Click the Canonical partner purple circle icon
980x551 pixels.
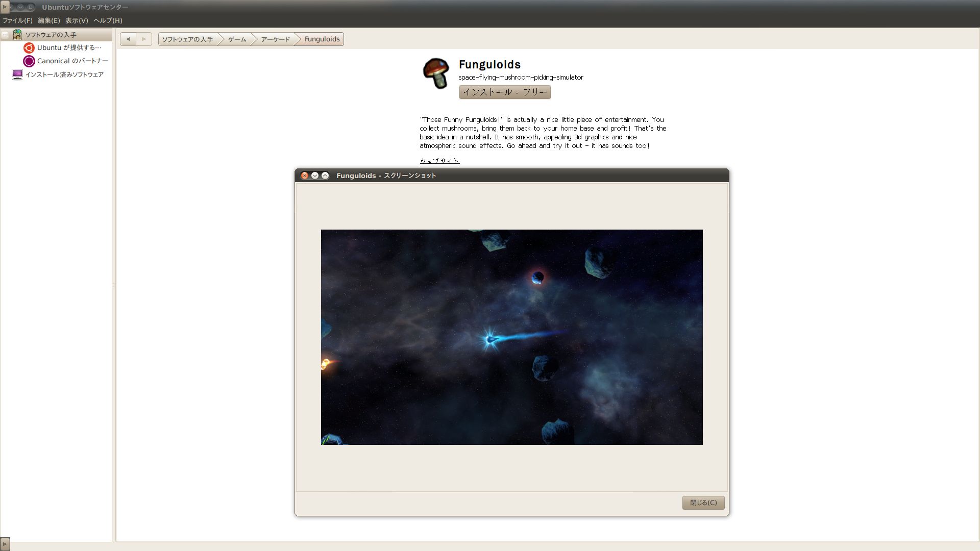pyautogui.click(x=29, y=61)
